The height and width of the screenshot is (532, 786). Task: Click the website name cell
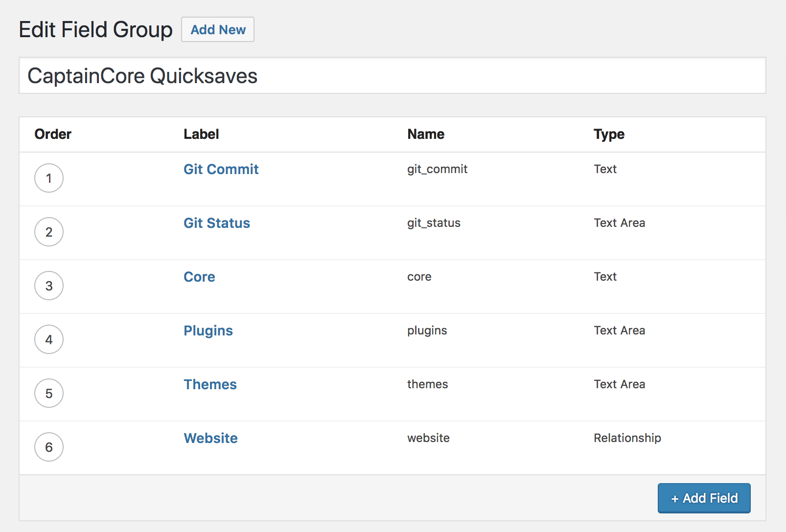(x=429, y=438)
